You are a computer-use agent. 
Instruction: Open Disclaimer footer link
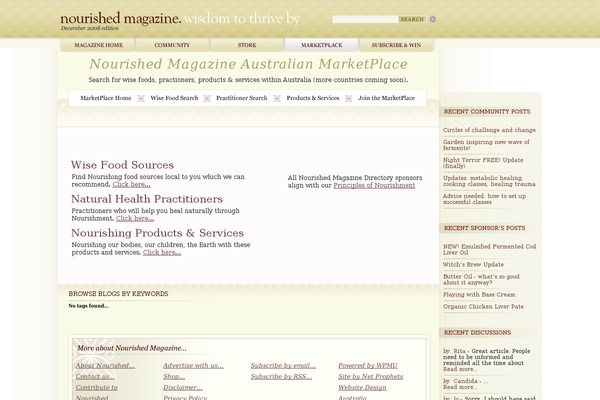point(183,388)
